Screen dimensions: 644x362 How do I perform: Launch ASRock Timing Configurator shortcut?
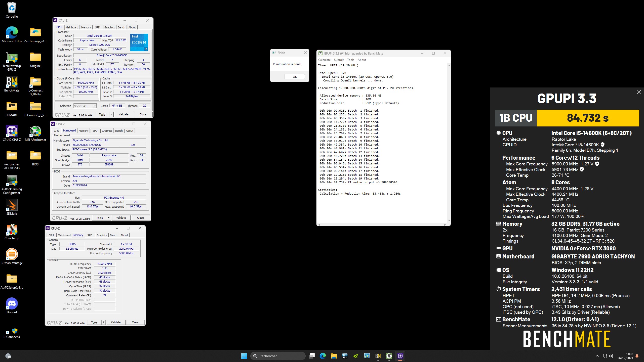[x=12, y=185]
